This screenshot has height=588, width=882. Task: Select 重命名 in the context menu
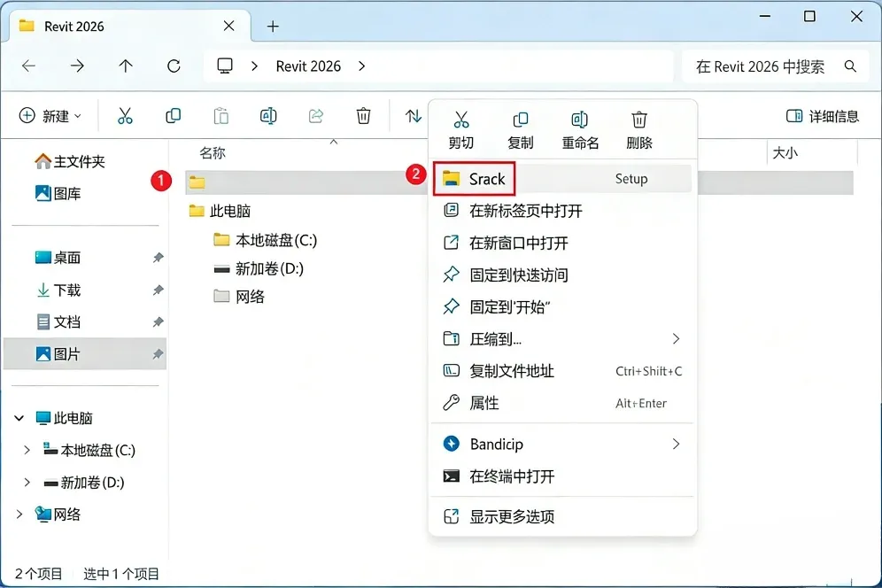click(580, 130)
